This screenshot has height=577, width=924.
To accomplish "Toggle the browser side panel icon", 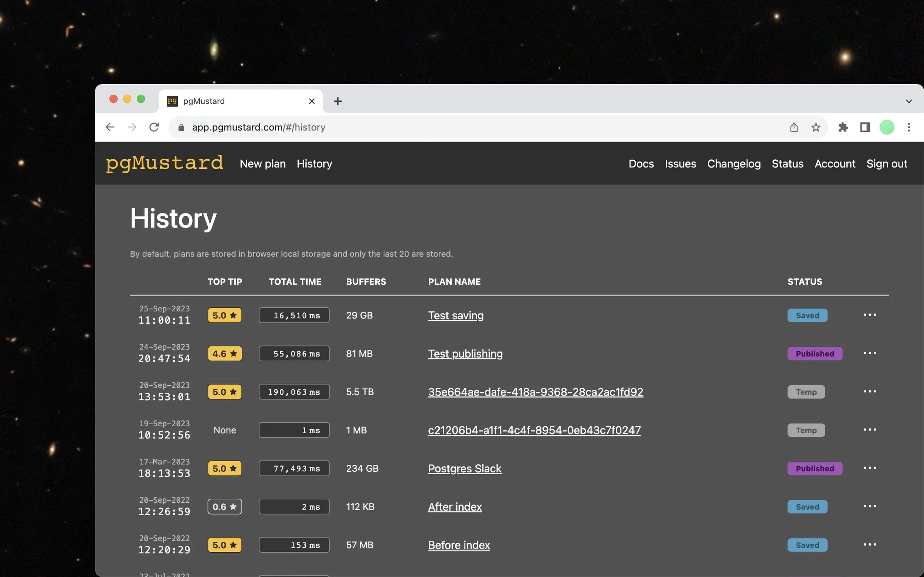I will (x=865, y=127).
